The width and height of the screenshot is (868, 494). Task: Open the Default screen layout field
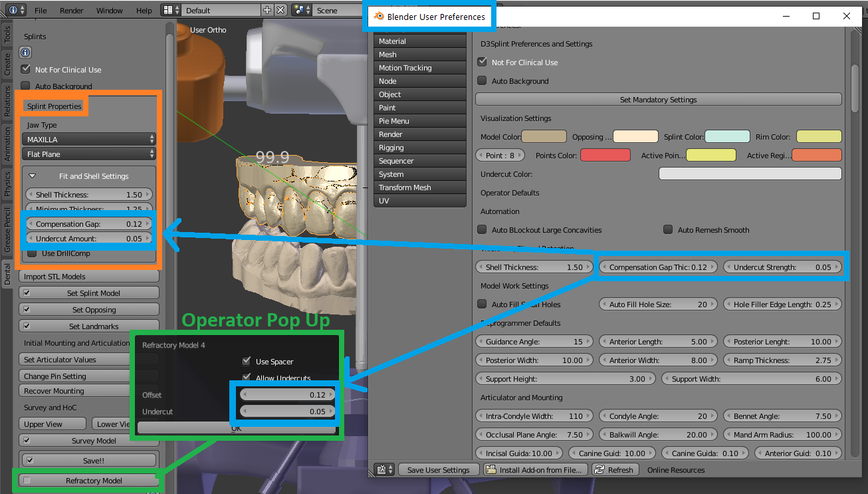(x=221, y=11)
